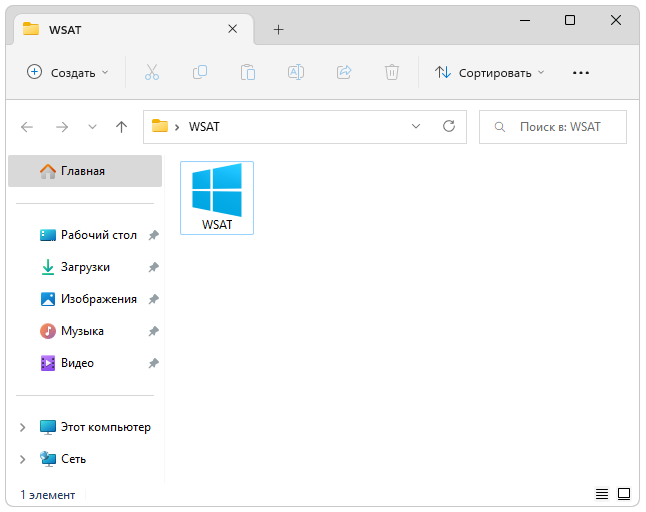Viewport: 646px width, 512px height.
Task: Open Главная in the sidebar
Action: click(85, 171)
